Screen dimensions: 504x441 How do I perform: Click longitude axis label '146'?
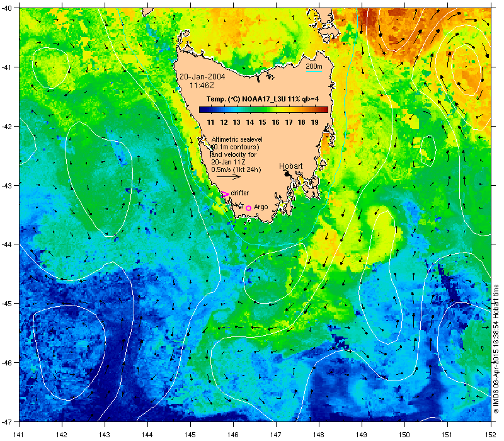(x=233, y=435)
